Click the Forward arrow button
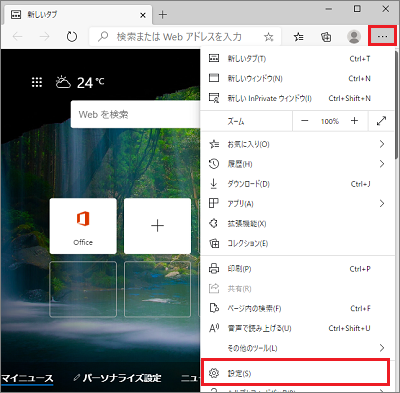 [x=44, y=36]
